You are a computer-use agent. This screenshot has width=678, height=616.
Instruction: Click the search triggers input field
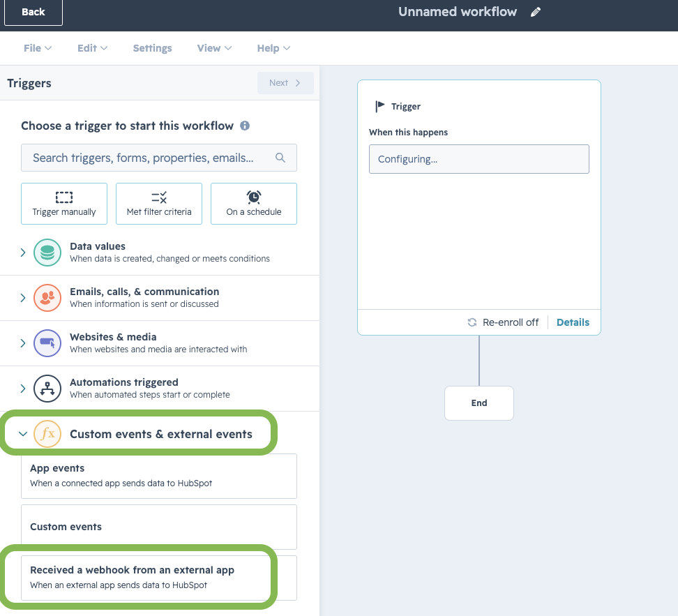pyautogui.click(x=159, y=158)
